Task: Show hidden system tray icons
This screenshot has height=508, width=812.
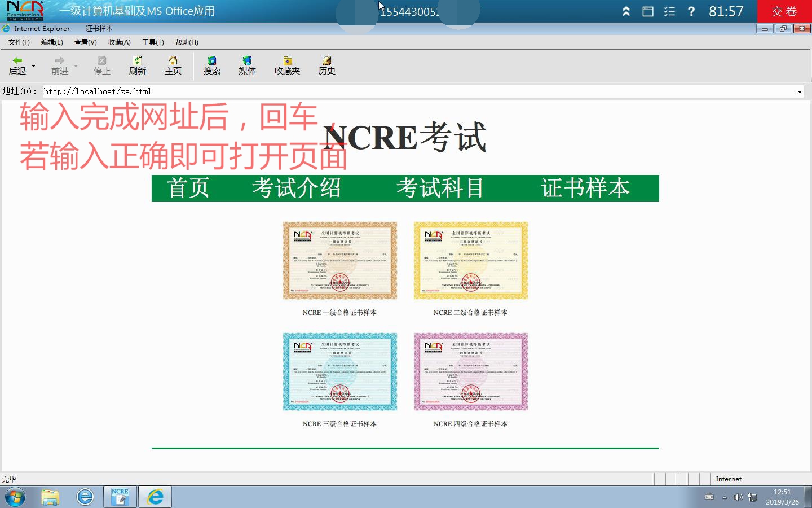Action: (x=725, y=497)
